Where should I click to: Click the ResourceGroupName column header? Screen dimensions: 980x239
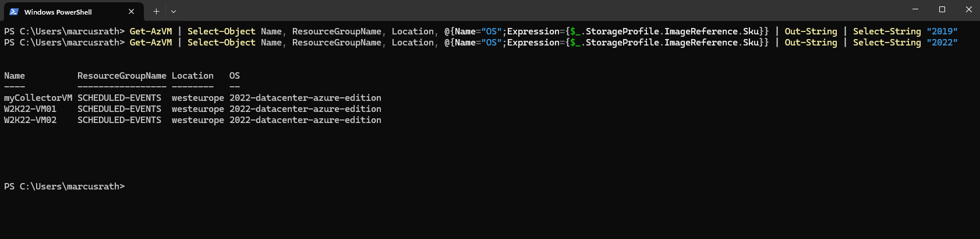point(122,76)
